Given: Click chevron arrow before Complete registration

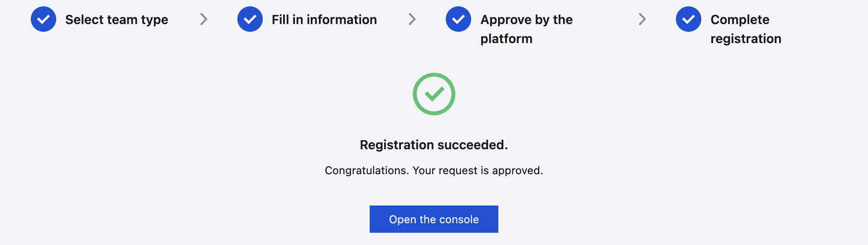Looking at the screenshot, I should coord(642,20).
